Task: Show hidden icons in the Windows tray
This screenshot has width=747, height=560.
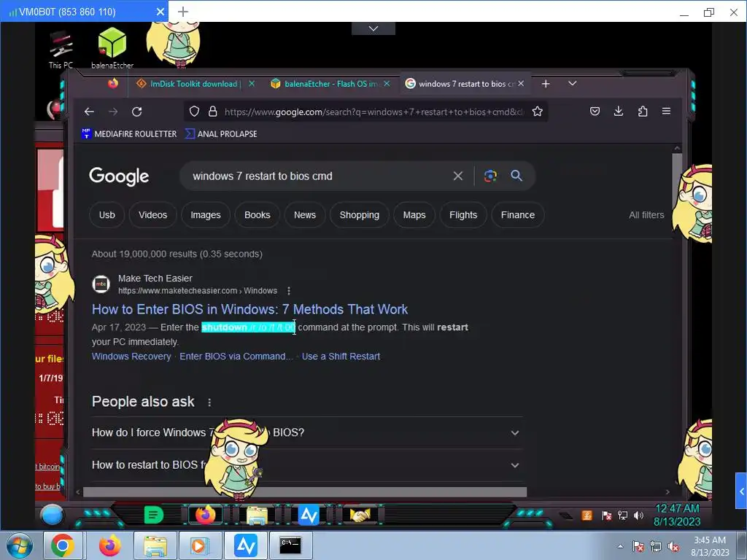Action: [620, 547]
